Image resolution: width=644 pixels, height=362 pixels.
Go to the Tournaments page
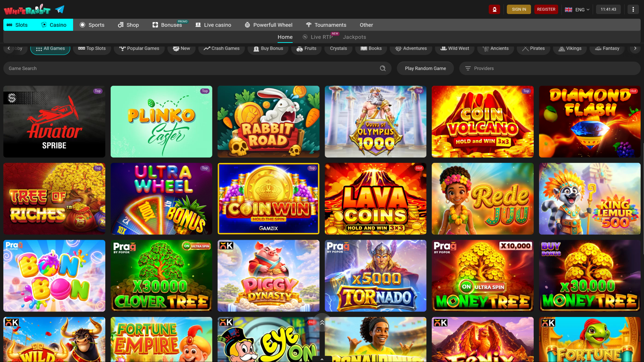pyautogui.click(x=326, y=25)
